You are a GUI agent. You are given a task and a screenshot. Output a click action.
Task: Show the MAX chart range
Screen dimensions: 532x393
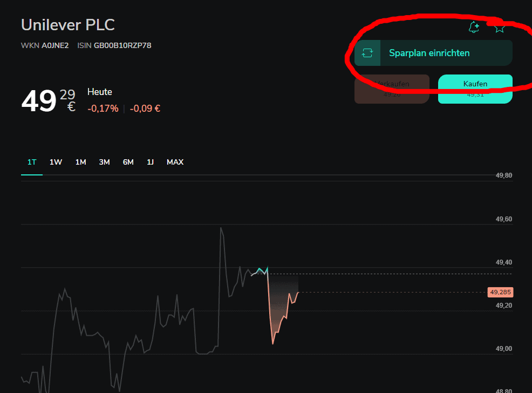click(x=175, y=162)
